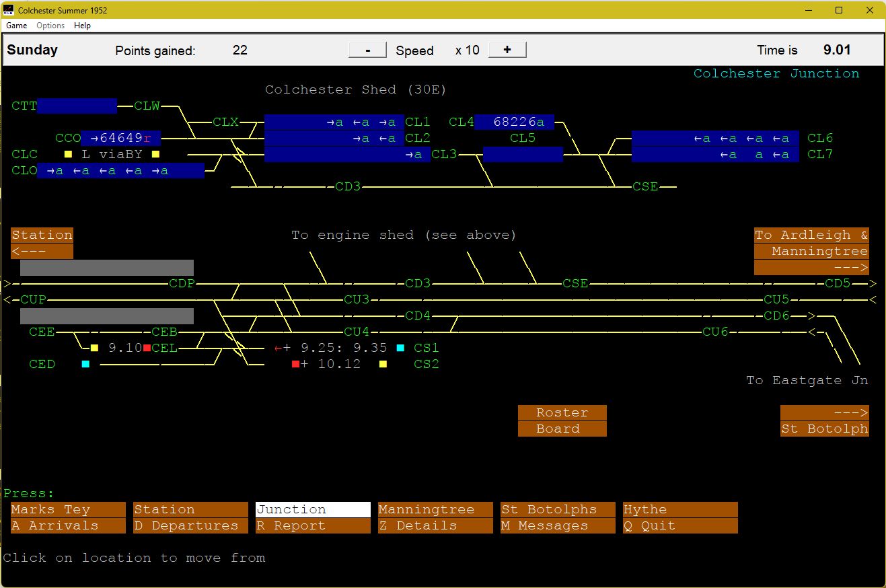Click the cyan marker next to CED
886x588 pixels.
[85, 364]
